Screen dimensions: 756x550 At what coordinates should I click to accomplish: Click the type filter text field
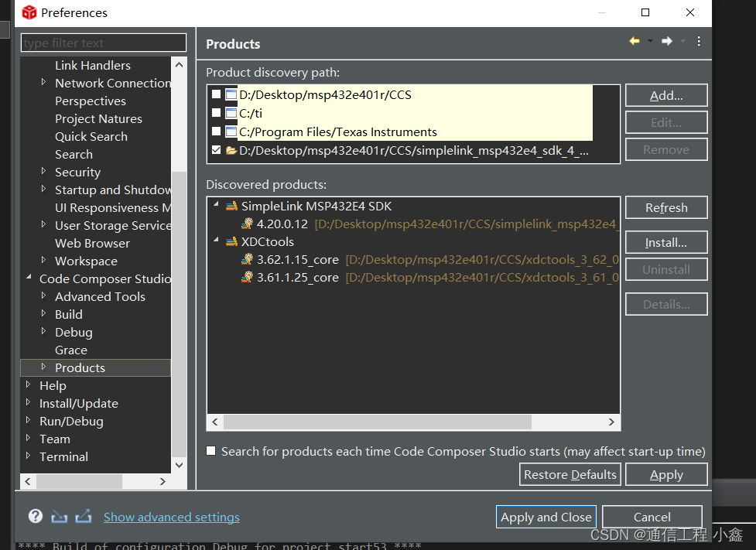[x=103, y=43]
